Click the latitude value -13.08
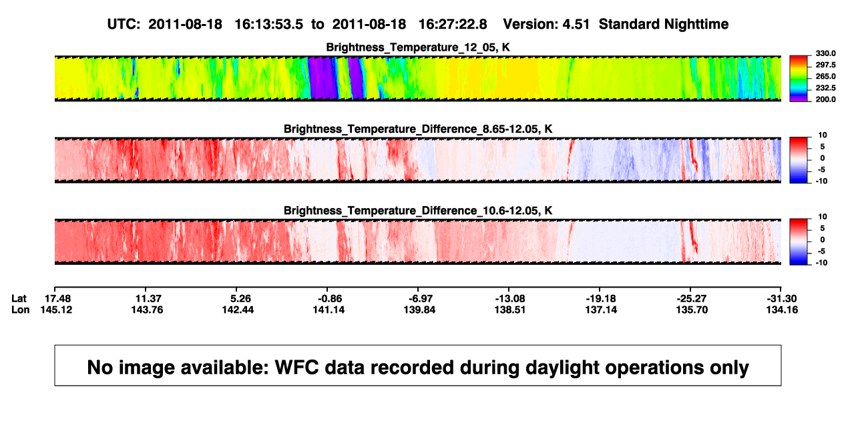Image resolution: width=868 pixels, height=445 pixels. pos(511,298)
